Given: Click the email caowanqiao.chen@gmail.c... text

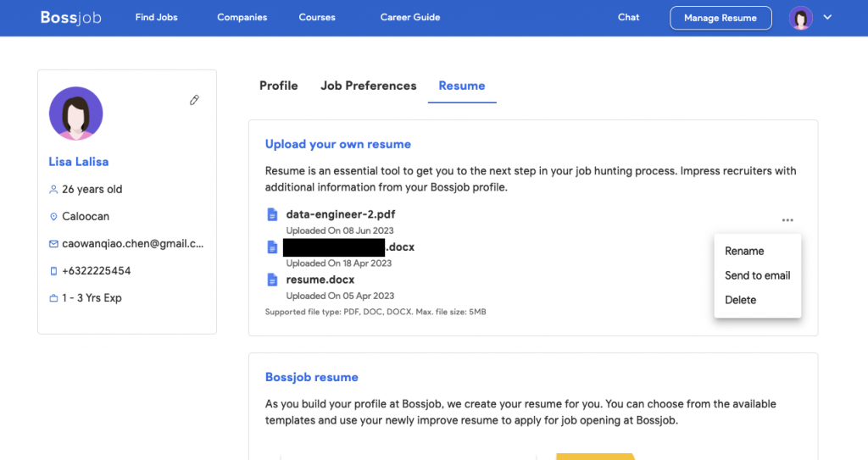Looking at the screenshot, I should [133, 244].
